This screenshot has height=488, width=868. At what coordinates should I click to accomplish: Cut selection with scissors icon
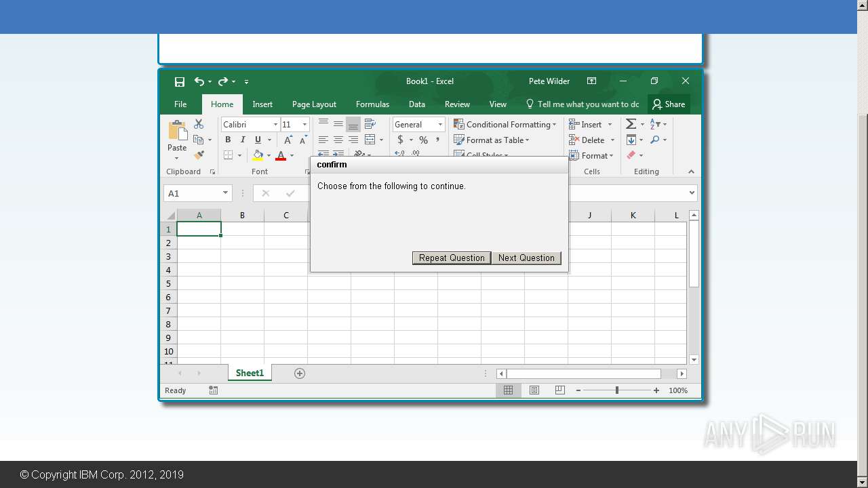pyautogui.click(x=199, y=124)
